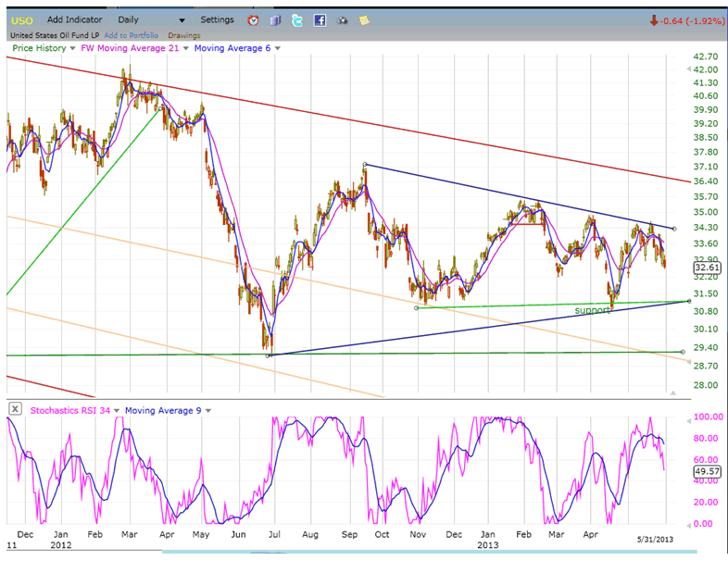This screenshot has height=561, width=728.
Task: Click the camera snapshot icon
Action: coord(341,19)
